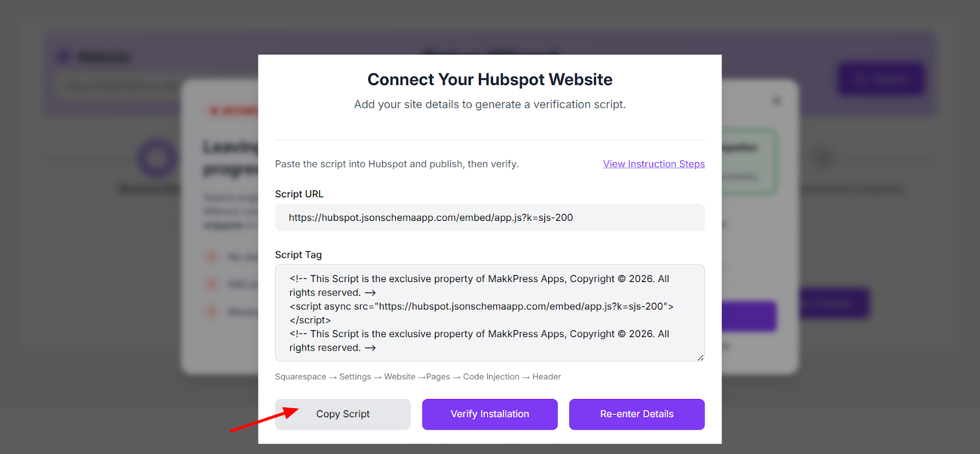Click the purple circular step icon at left

pyautogui.click(x=157, y=158)
